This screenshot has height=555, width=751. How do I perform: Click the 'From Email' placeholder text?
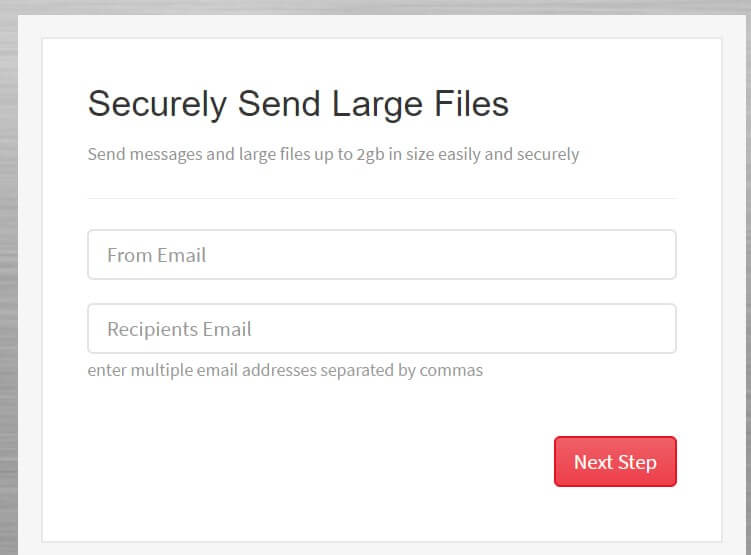click(157, 255)
